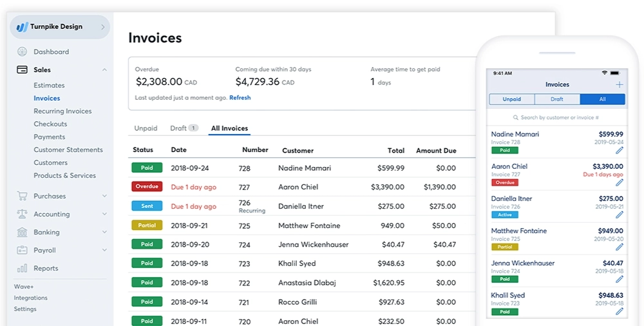Open Recurring Invoices in the sidebar
This screenshot has height=326, width=644.
pyautogui.click(x=62, y=111)
